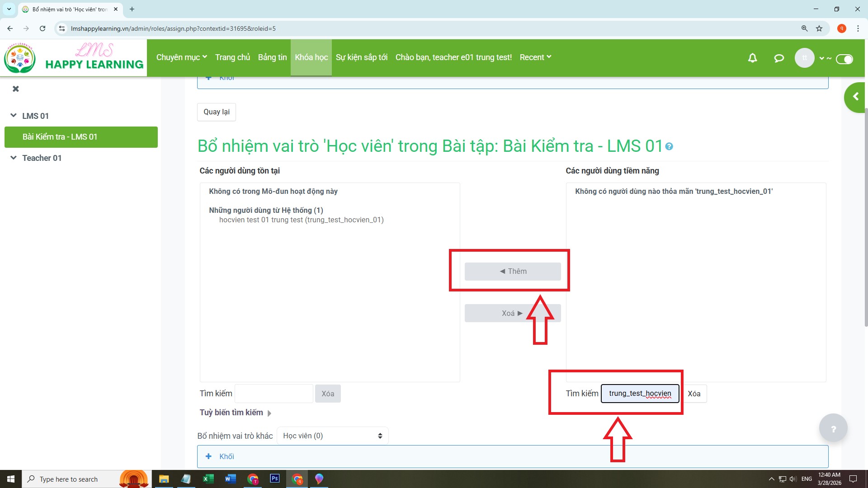Open the notifications bell icon
Screen dimensions: 868x488
752,58
